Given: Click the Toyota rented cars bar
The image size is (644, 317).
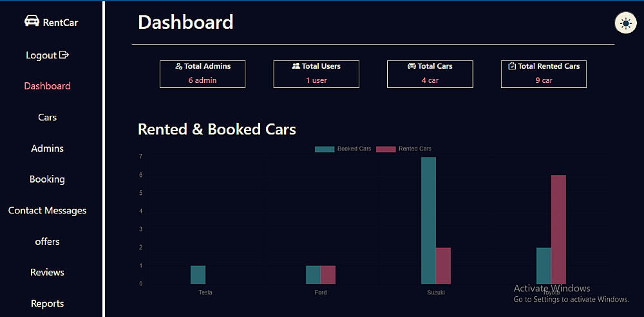Looking at the screenshot, I should [558, 229].
